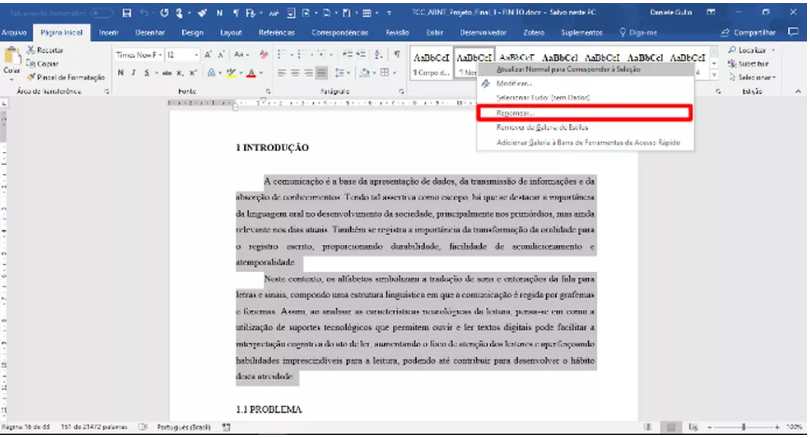
Task: Apply text highlight color marker
Action: [232, 73]
